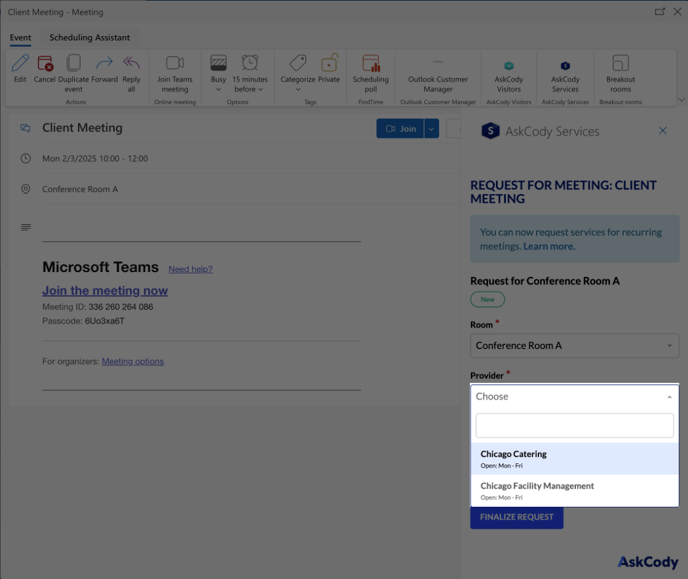Viewport: 688px width, 579px height.
Task: Select Chicago Catering provider
Action: (574, 459)
